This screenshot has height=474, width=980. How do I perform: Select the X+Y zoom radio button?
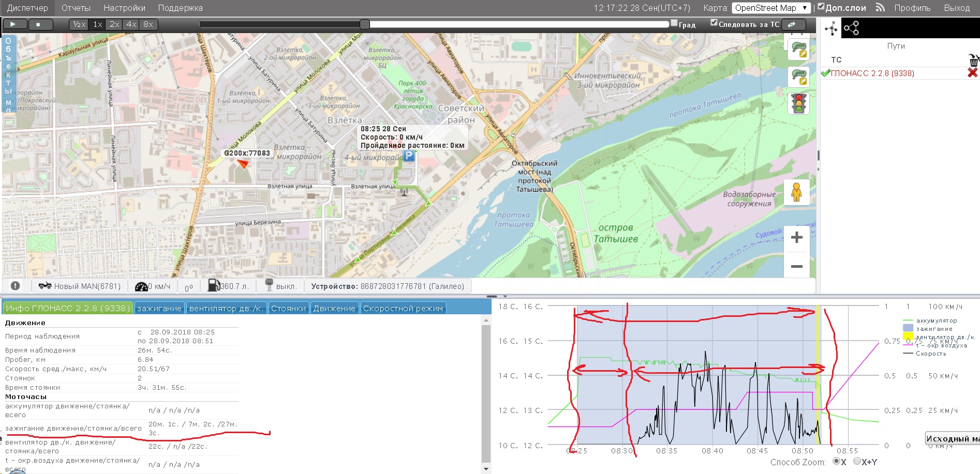(857, 461)
